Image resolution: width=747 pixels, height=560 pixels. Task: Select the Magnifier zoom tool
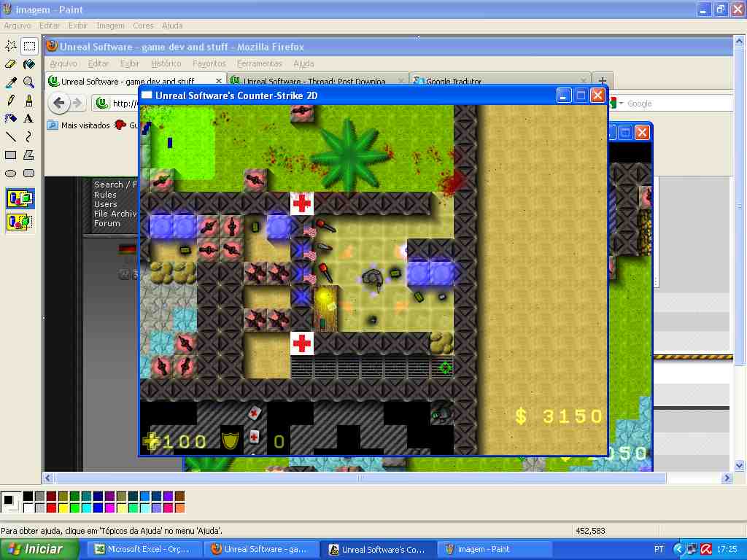(29, 82)
